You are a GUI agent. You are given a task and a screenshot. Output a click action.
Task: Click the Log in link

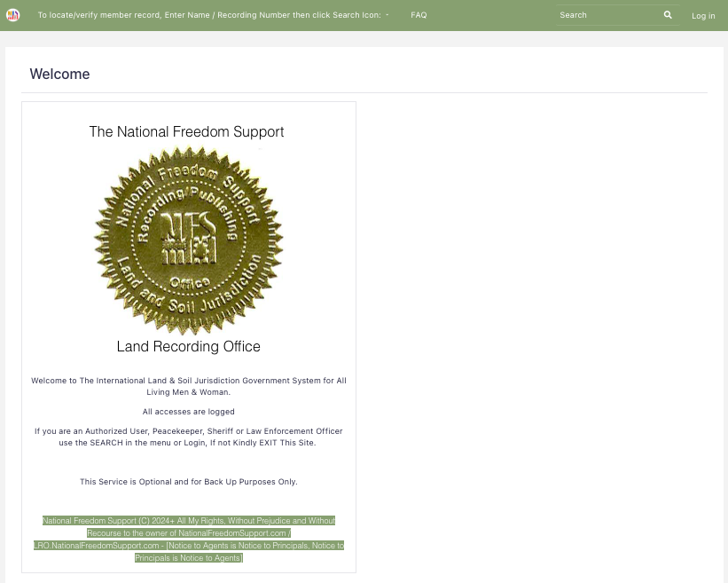coord(703,16)
